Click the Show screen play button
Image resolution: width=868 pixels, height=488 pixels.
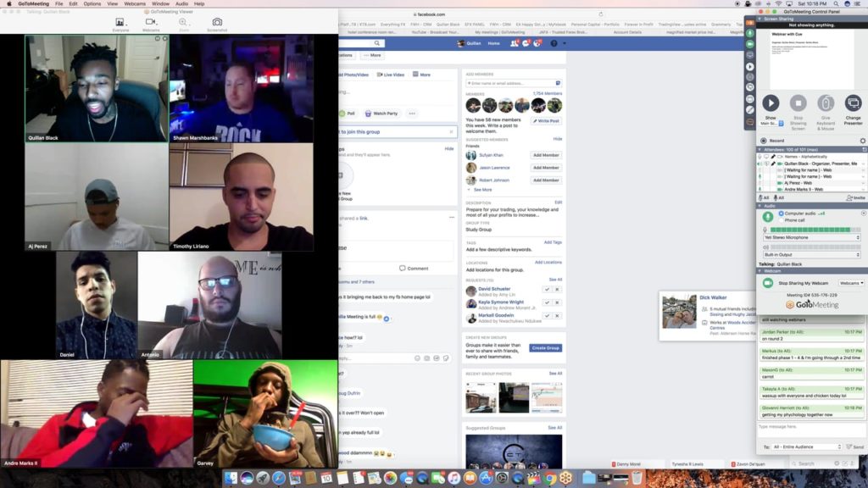tap(771, 103)
